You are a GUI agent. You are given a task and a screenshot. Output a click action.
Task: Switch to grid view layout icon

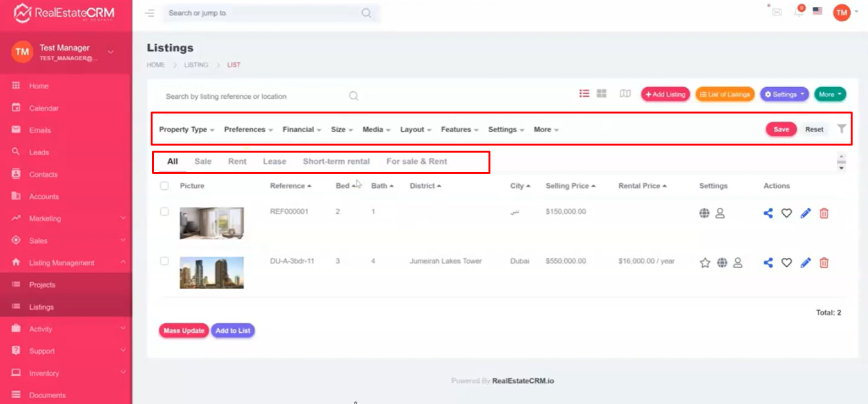(x=601, y=94)
